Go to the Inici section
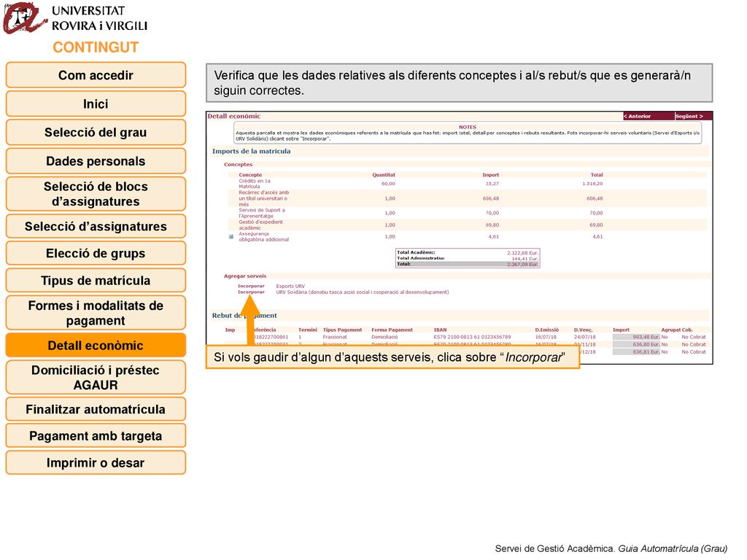The width and height of the screenshot is (747, 560). (x=96, y=104)
